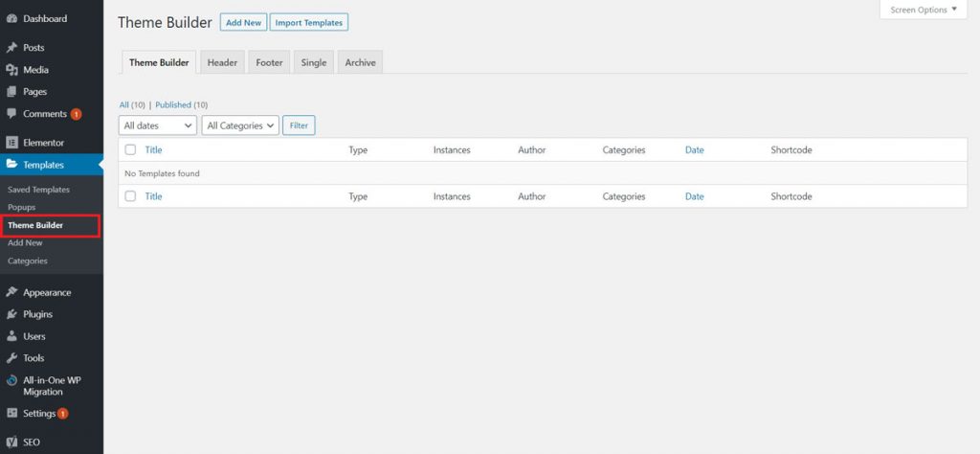The height and width of the screenshot is (454, 980).
Task: Click the Add New button beside heading
Action: [244, 23]
